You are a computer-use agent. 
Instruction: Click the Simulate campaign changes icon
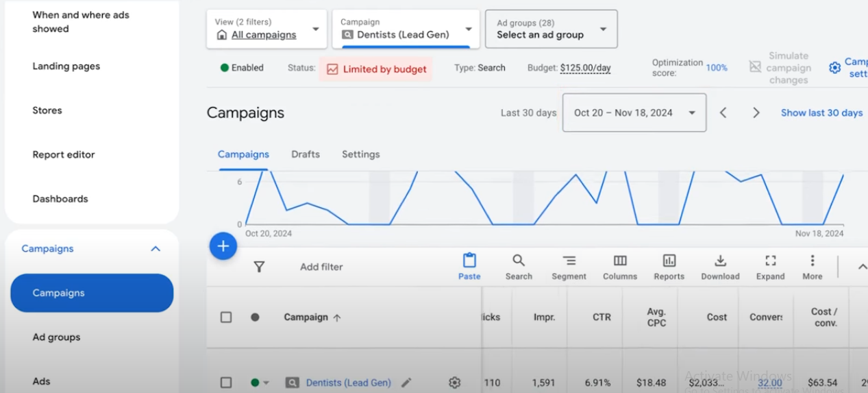(x=755, y=67)
